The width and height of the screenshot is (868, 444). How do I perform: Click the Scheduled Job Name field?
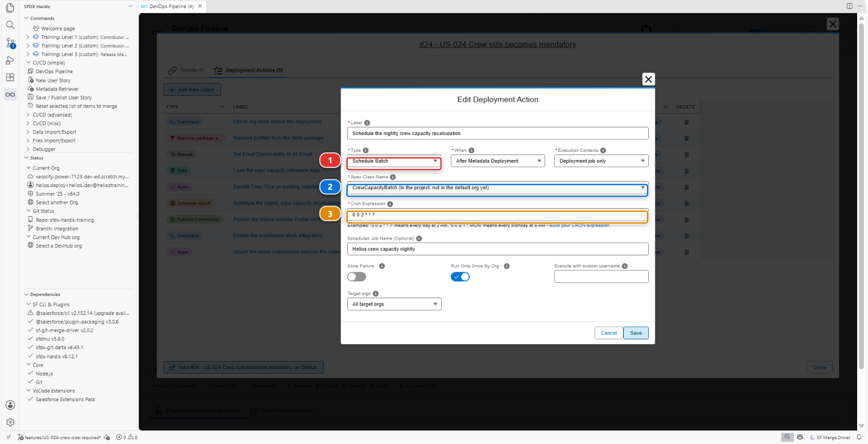[x=497, y=249]
